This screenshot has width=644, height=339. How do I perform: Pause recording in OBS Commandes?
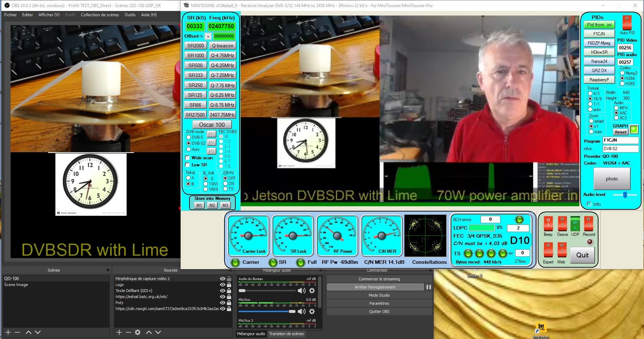point(428,287)
